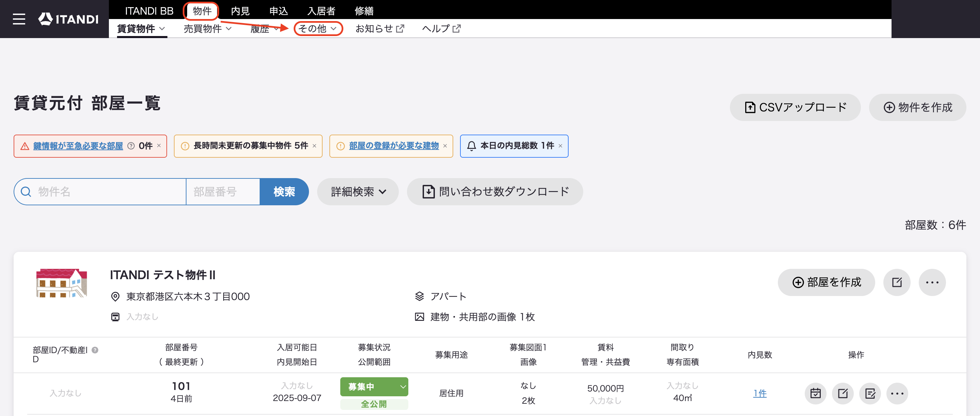The image size is (980, 416).
Task: Click the アパート building type label
Action: [448, 296]
